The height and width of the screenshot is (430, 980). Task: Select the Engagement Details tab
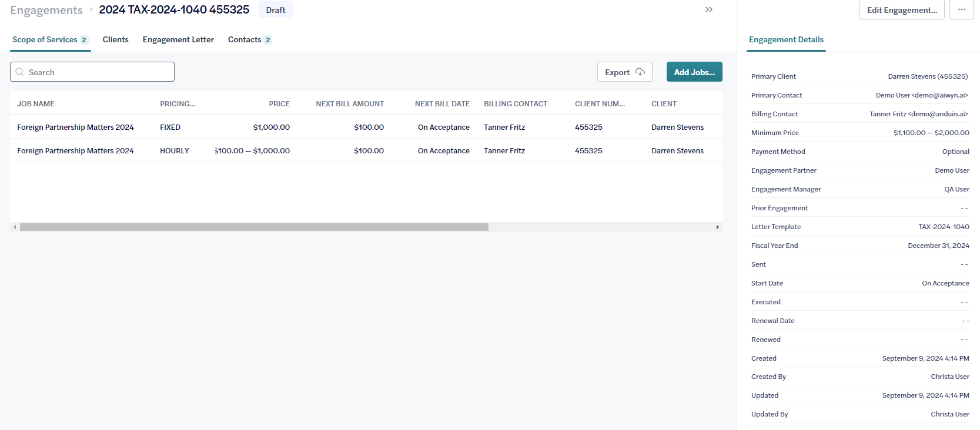click(x=786, y=40)
